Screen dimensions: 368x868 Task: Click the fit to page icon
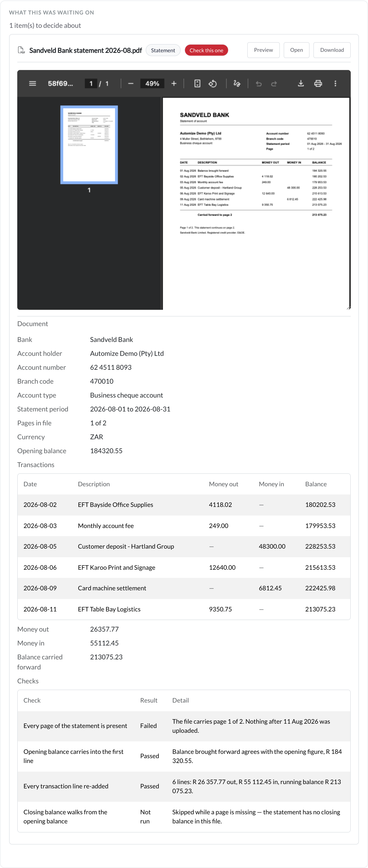[x=197, y=84]
